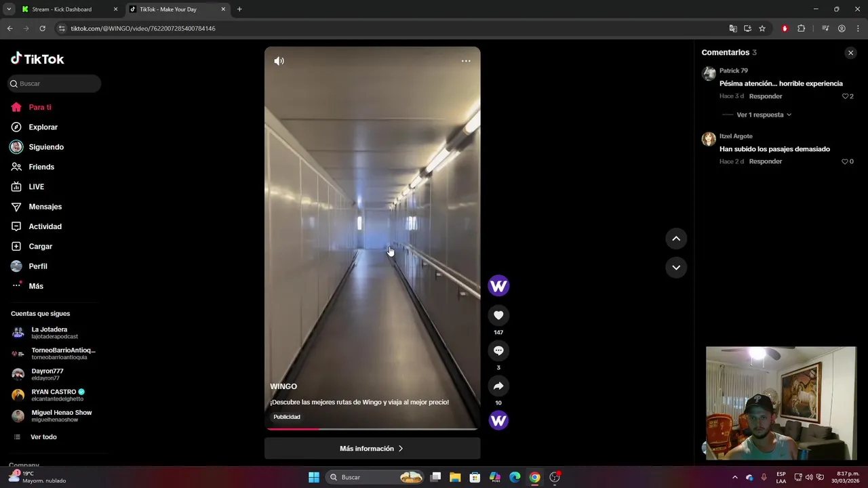Open the Chrome profile icon
868x488 pixels.
(x=842, y=28)
